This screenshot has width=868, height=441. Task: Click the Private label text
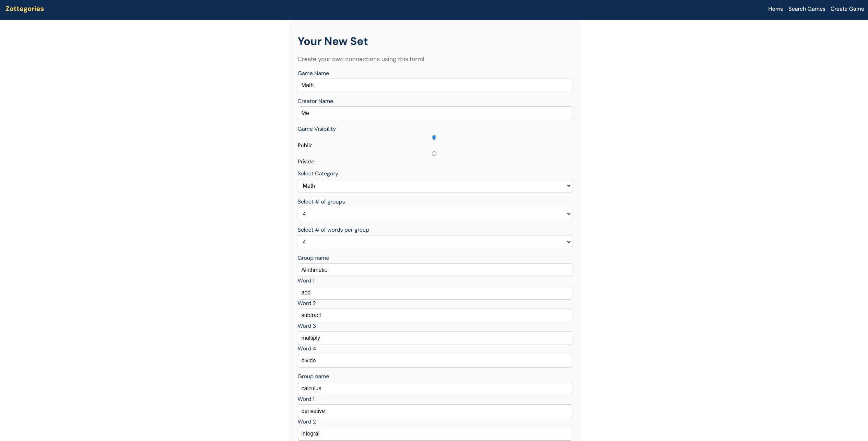(306, 162)
